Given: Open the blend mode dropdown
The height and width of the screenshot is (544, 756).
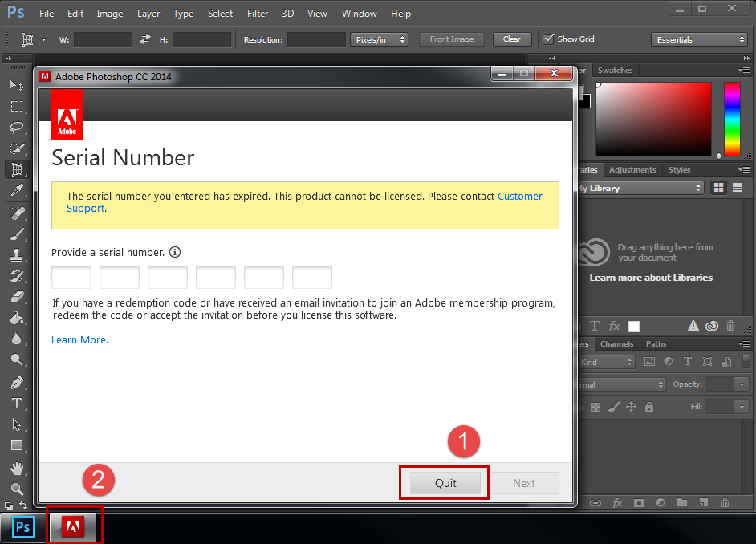Looking at the screenshot, I should coord(622,384).
